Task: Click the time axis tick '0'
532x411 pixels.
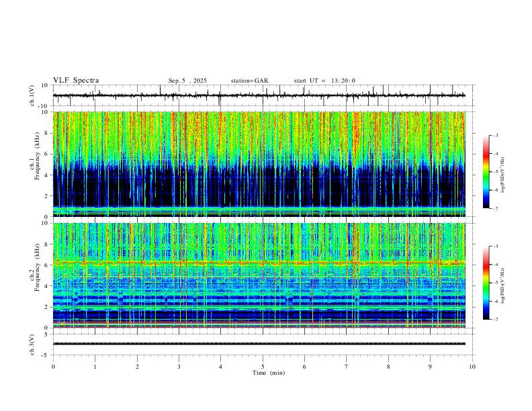Action: [x=53, y=367]
